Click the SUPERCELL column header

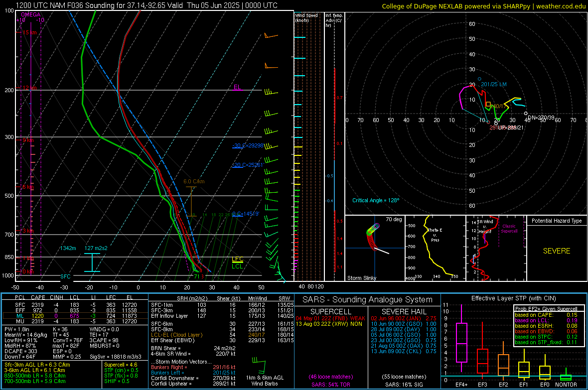[331, 312]
